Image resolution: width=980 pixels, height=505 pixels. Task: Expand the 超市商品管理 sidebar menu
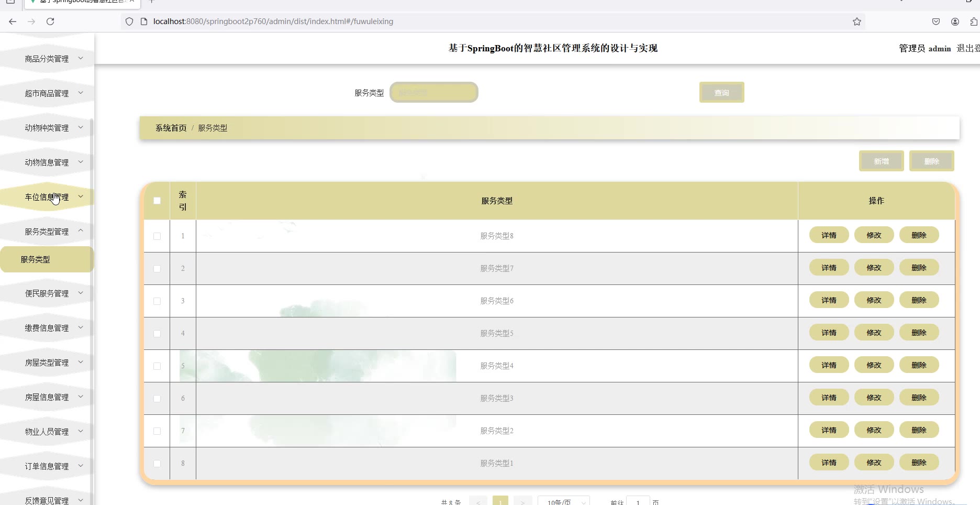tap(47, 93)
